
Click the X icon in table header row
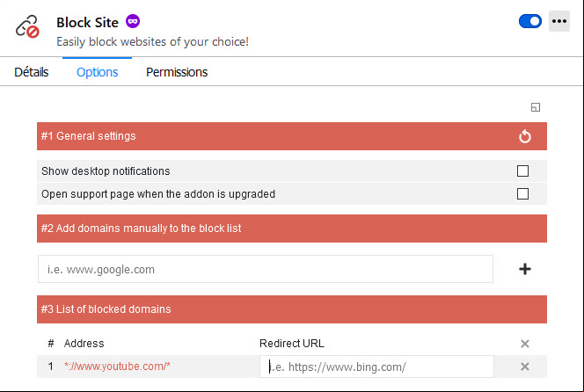point(525,344)
